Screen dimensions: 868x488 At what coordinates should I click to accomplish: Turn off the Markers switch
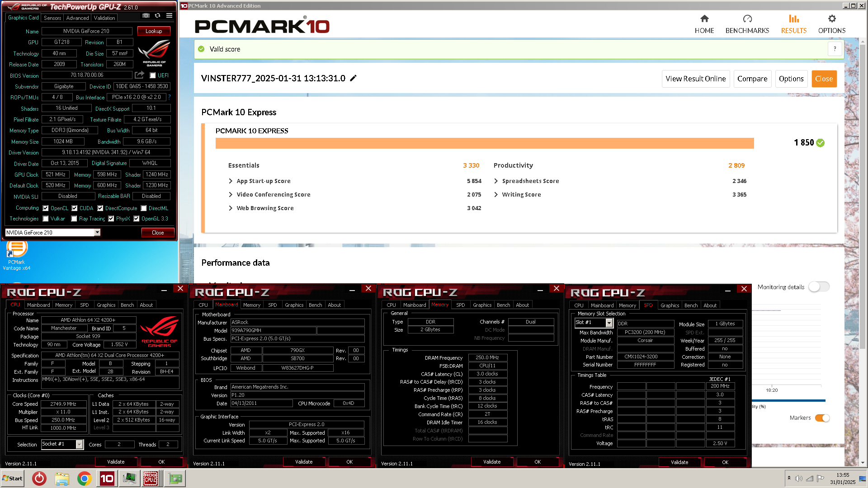click(822, 418)
